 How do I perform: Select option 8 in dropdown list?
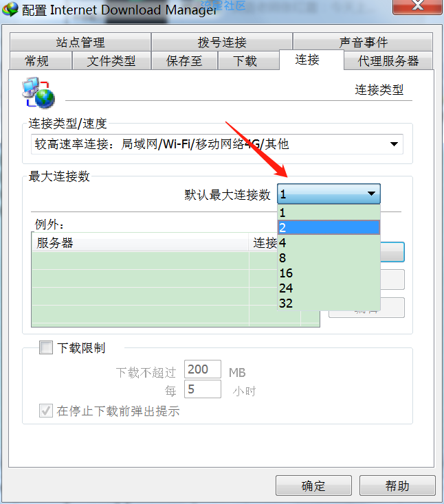click(x=329, y=257)
